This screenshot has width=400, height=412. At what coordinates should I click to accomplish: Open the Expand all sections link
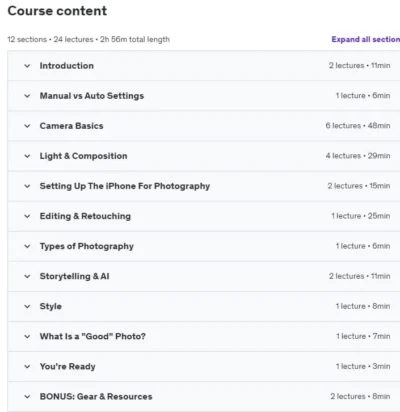366,39
